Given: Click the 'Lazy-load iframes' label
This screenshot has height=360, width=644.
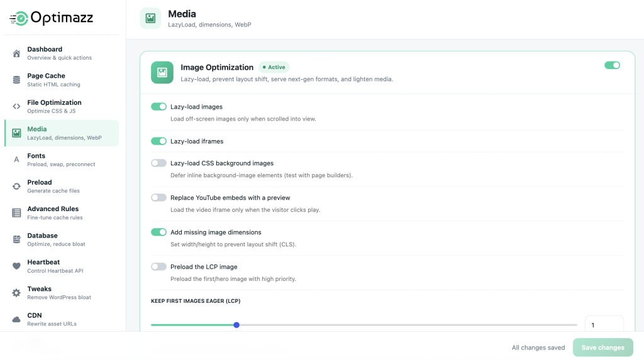Looking at the screenshot, I should [197, 141].
